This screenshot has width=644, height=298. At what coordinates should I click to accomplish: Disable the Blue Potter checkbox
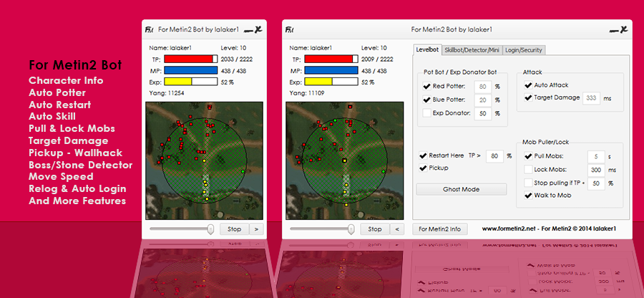(x=426, y=100)
